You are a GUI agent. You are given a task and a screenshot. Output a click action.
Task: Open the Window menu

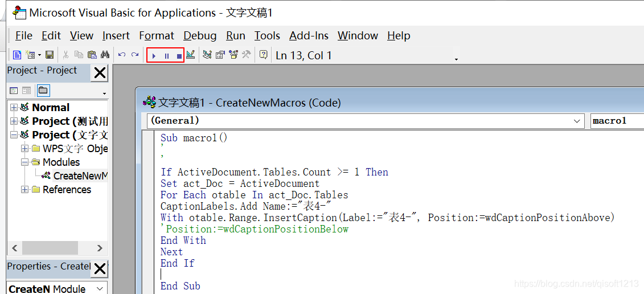358,36
